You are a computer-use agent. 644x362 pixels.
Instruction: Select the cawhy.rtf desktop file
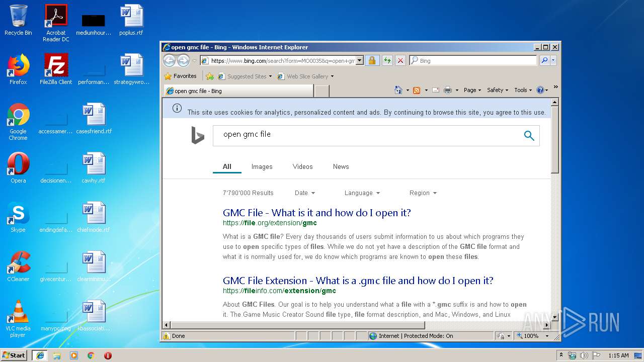[94, 168]
